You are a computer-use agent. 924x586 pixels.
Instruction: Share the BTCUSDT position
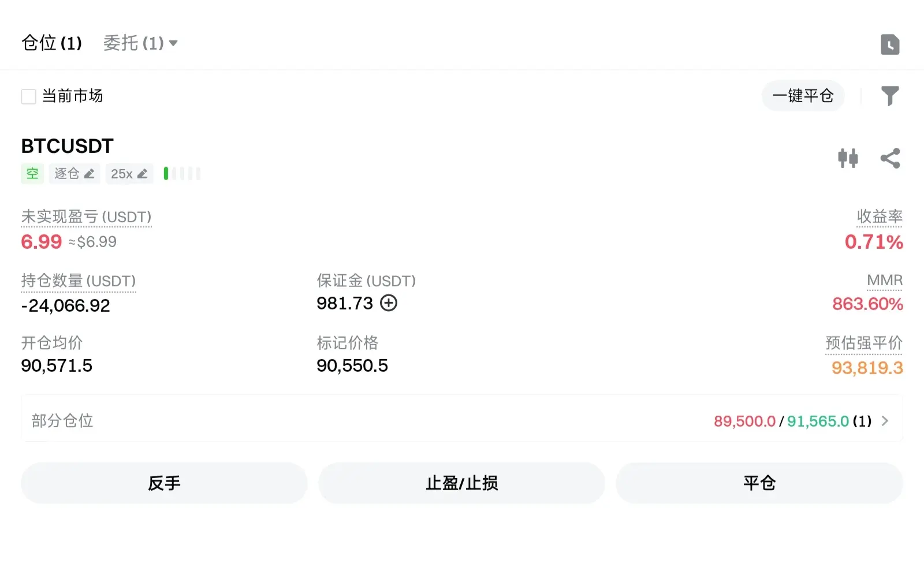tap(890, 158)
